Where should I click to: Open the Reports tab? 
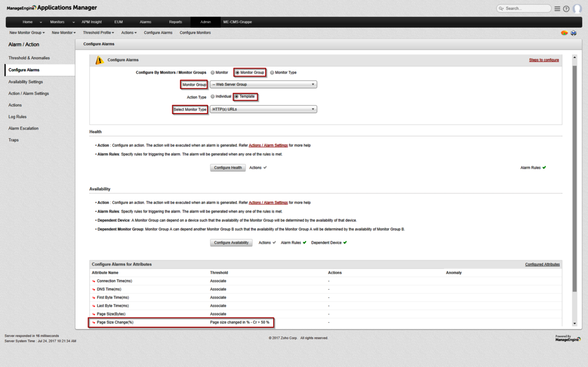[x=175, y=22]
